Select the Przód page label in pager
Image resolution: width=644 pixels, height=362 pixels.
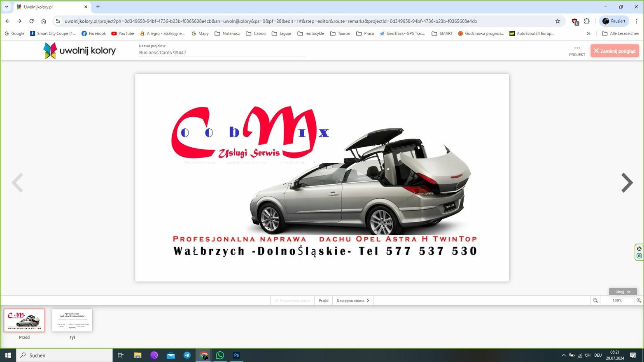coord(323,301)
